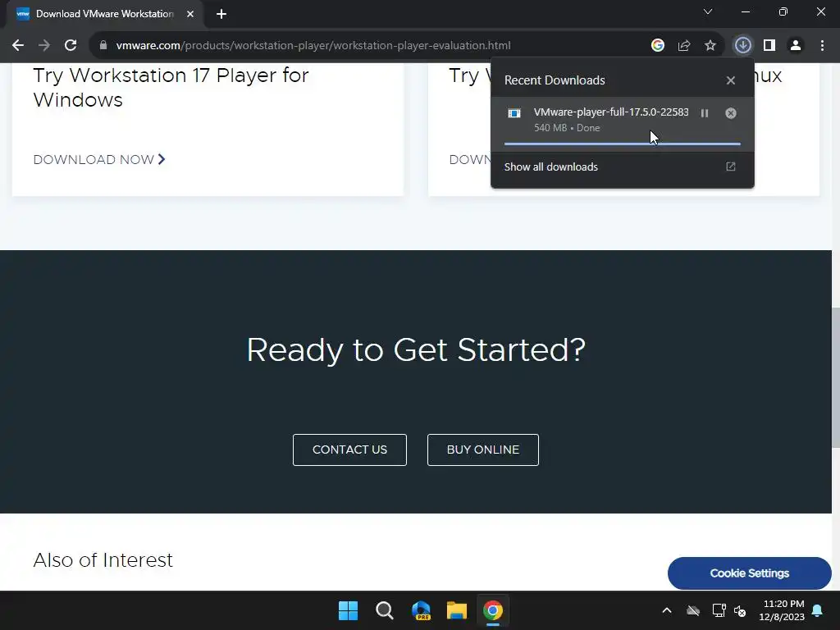Click DOWNLOAD NOW for Windows
The height and width of the screenshot is (630, 840).
[x=99, y=160]
